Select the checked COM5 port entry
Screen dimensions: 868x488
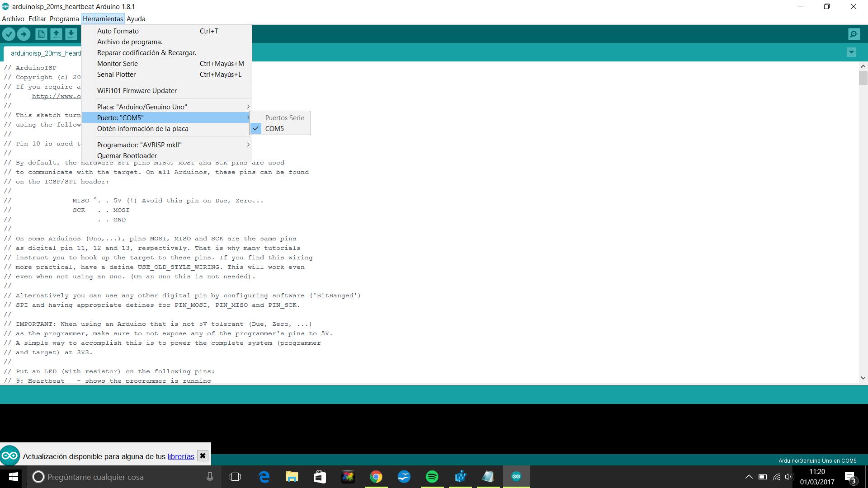coord(274,129)
